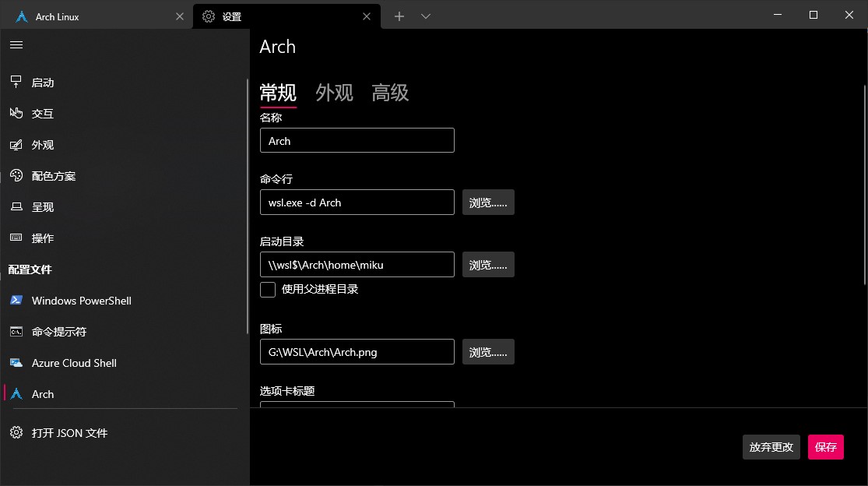Open the 操作 actions settings page

pos(124,238)
